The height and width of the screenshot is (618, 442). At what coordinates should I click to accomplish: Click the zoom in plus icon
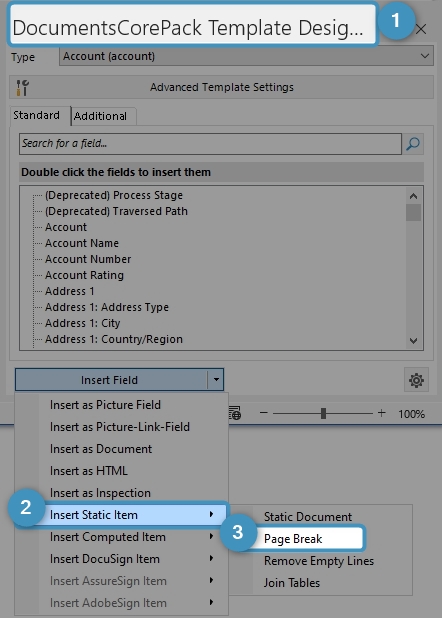coord(381,413)
